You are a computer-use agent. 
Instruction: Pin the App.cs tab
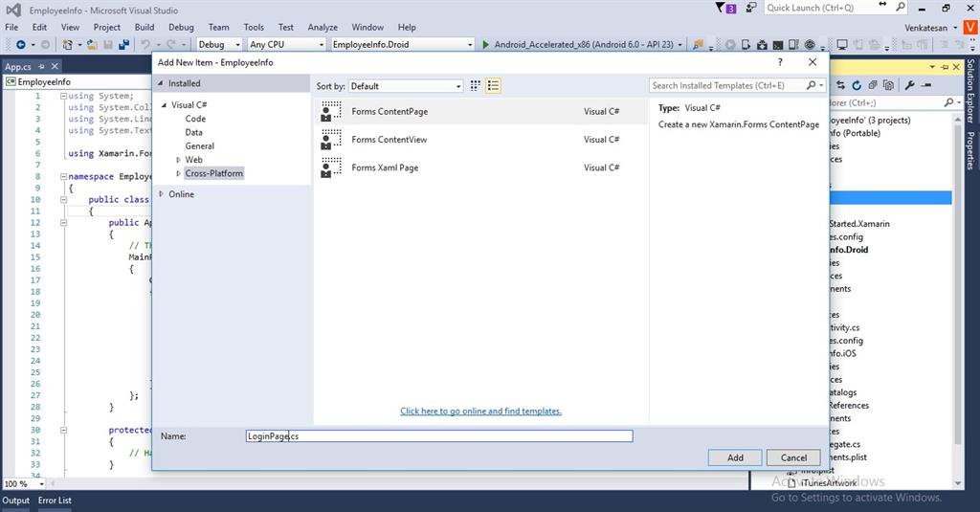pyautogui.click(x=42, y=66)
